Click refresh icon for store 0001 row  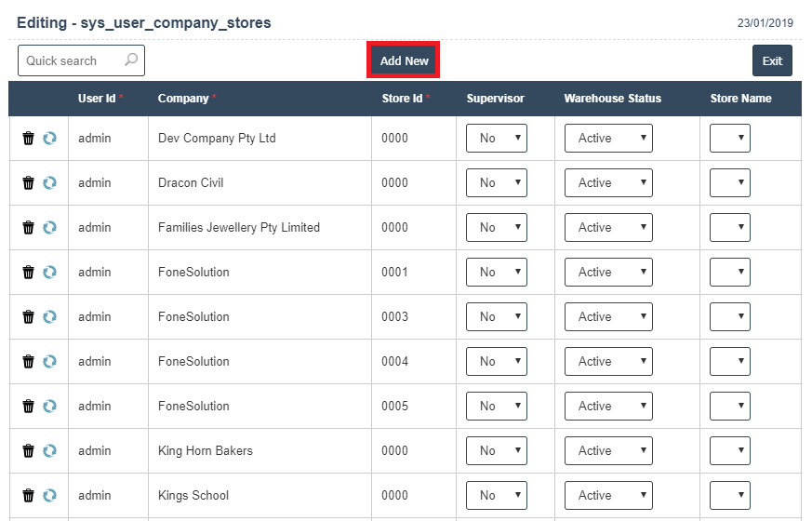pos(50,273)
